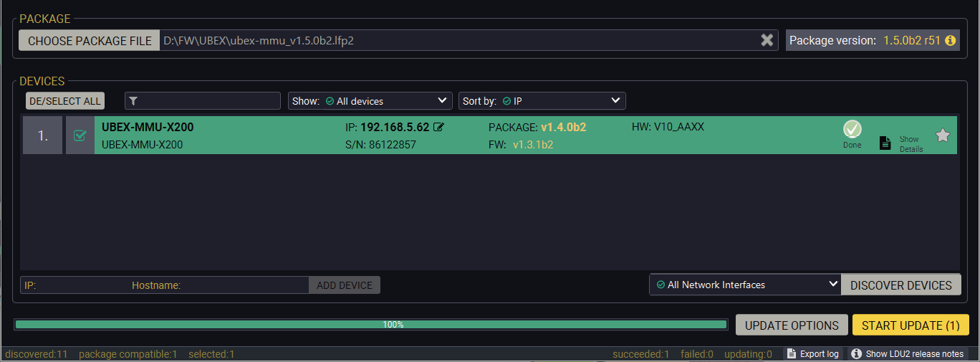Open the Show All devices dropdown
The width and height of the screenshot is (980, 362).
tap(370, 101)
